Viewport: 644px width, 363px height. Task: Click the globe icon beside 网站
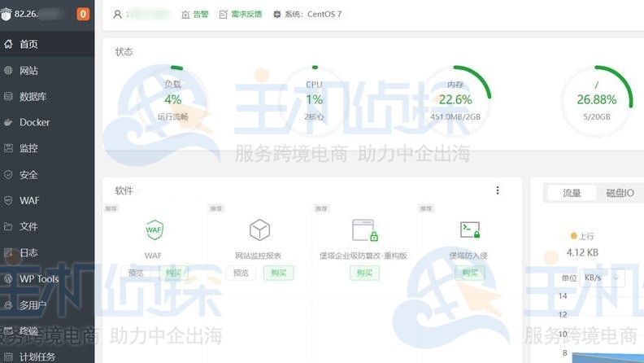pyautogui.click(x=8, y=70)
